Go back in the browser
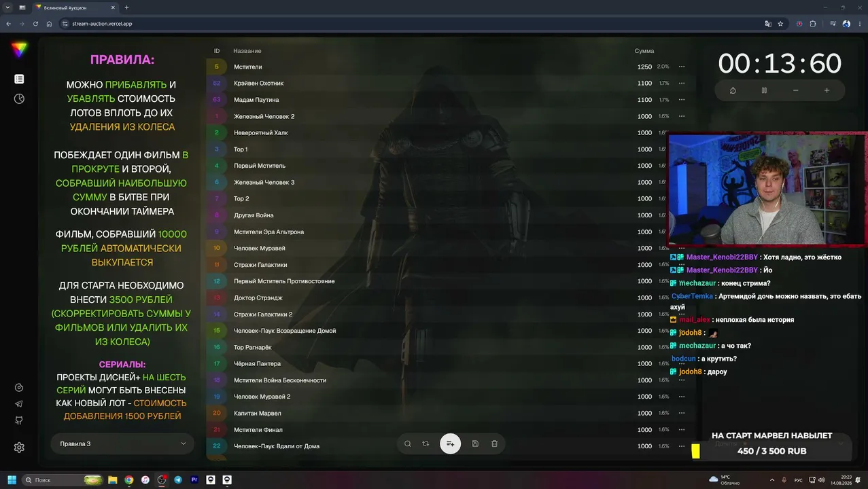This screenshot has width=868, height=489. 8,24
